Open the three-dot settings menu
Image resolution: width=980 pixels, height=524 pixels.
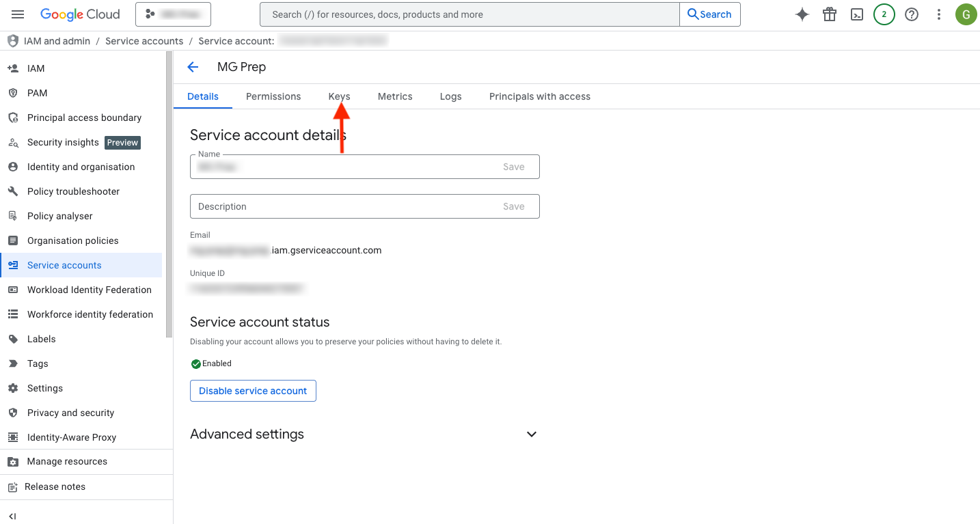tap(939, 14)
